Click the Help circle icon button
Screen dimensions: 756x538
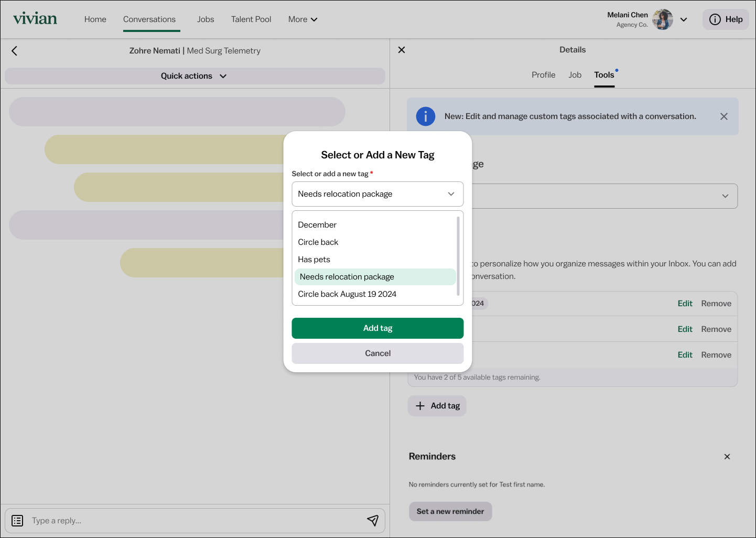pyautogui.click(x=726, y=19)
